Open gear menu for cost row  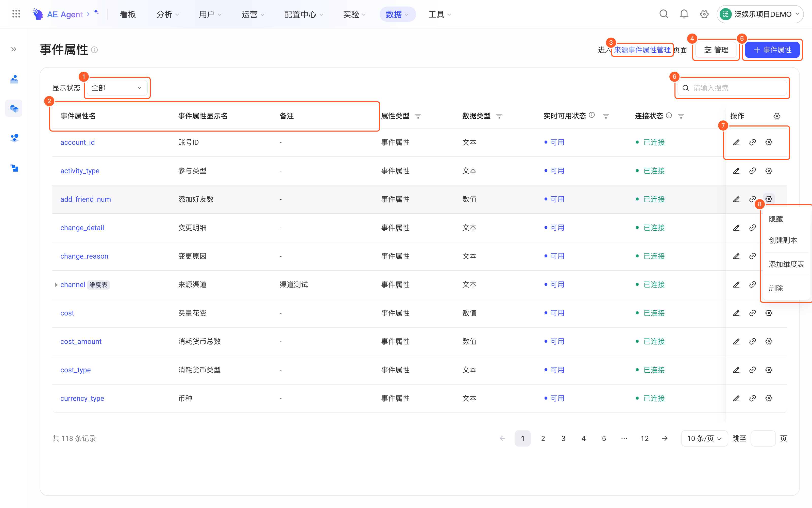pos(769,313)
